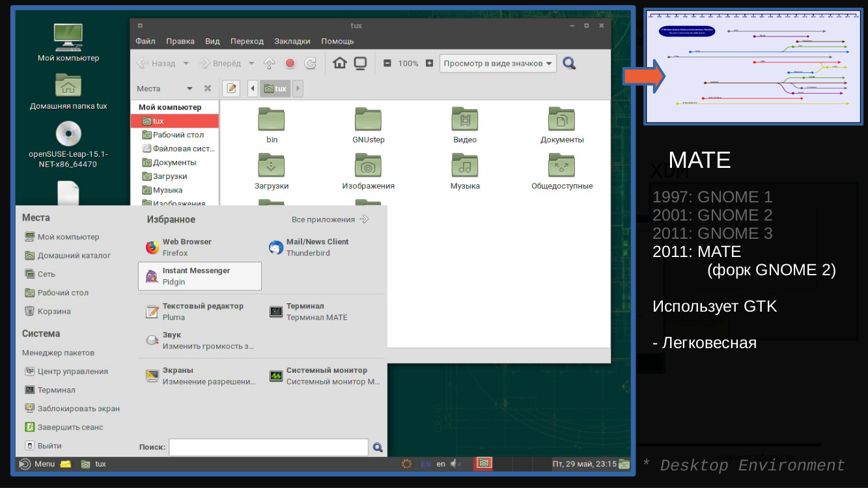Open history dropdown next to Вперёд

[251, 64]
